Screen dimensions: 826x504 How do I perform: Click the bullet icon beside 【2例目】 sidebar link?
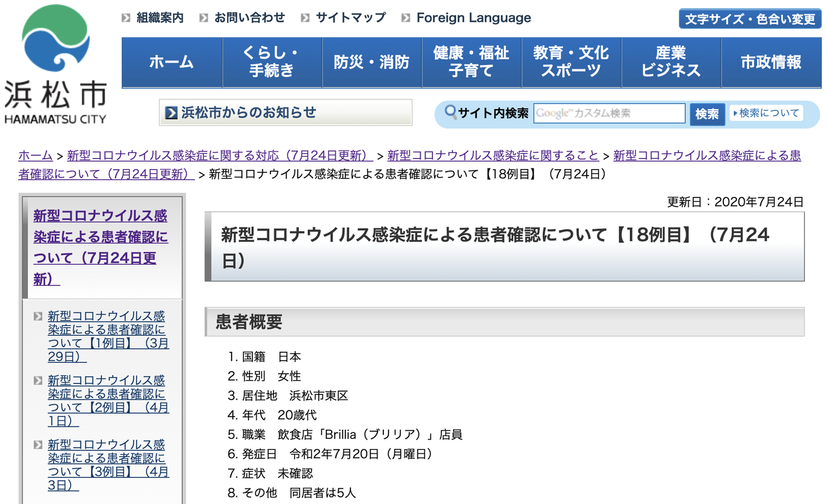[x=38, y=381]
